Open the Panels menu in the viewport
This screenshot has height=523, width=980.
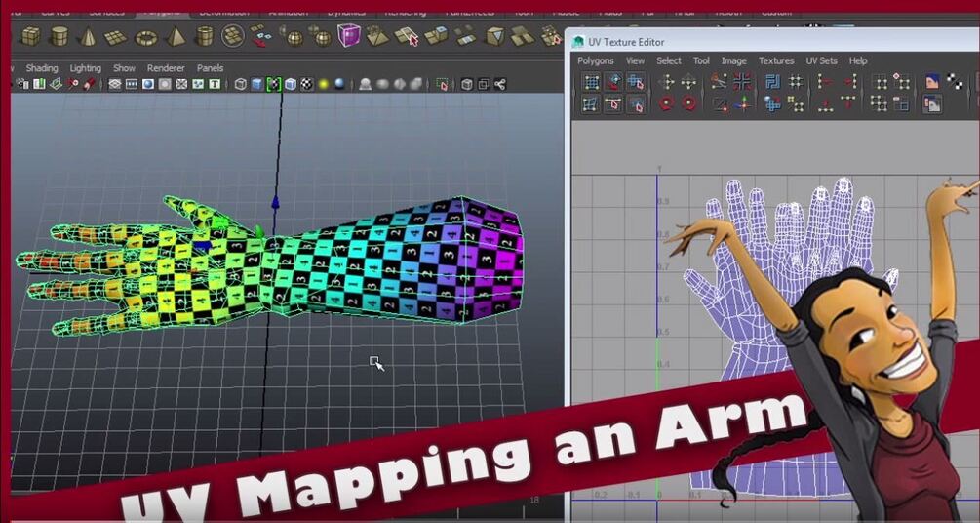pos(210,68)
